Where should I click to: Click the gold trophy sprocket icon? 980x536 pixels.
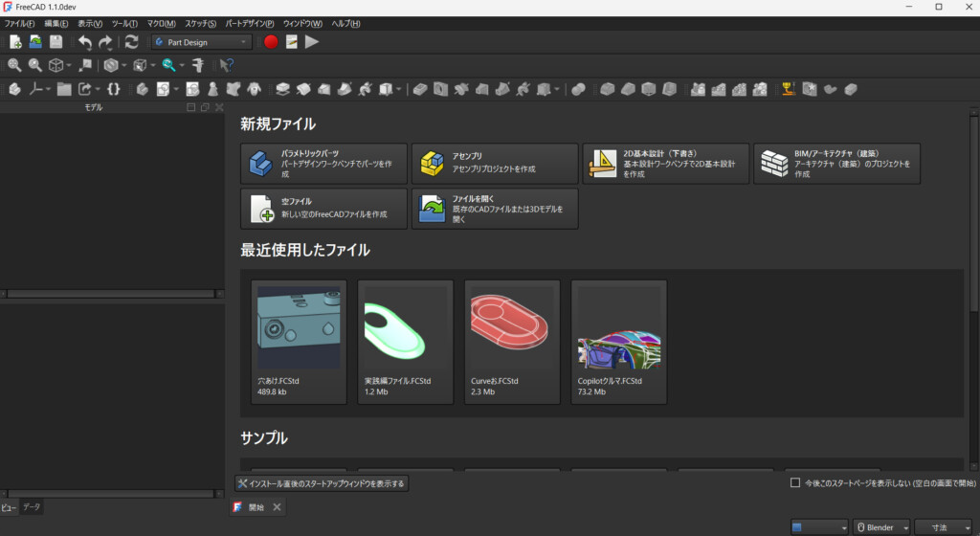pyautogui.click(x=789, y=89)
